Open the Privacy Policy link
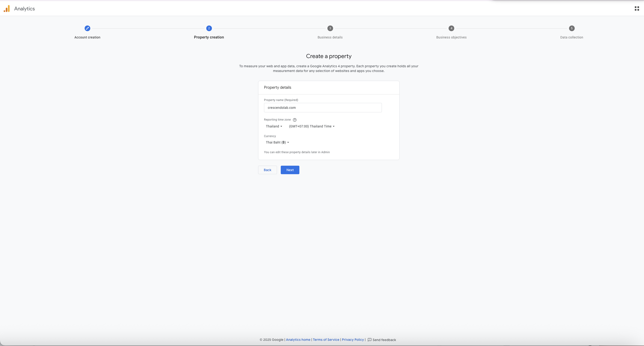The height and width of the screenshot is (346, 644). [353, 340]
